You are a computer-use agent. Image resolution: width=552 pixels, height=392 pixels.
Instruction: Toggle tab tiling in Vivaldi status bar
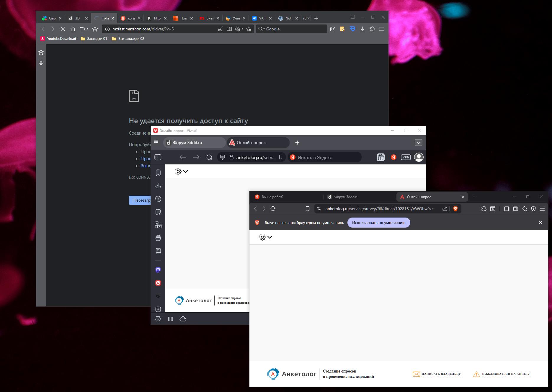[171, 319]
